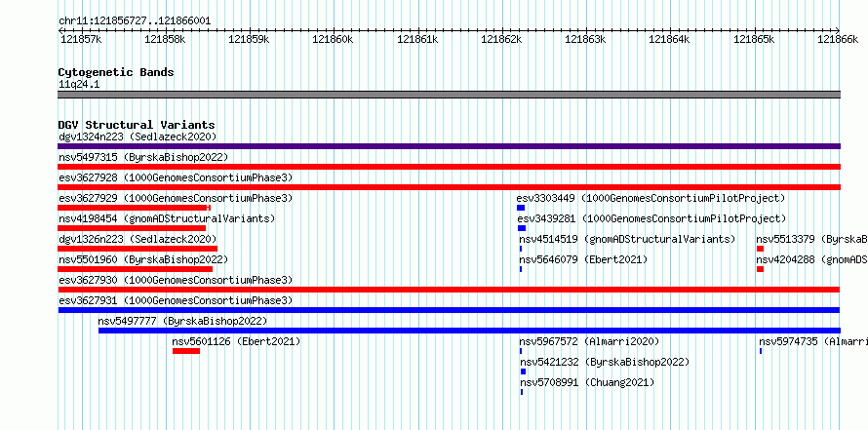Open the nsv4198454 (gnomADStructuralVariants) label

[167, 218]
